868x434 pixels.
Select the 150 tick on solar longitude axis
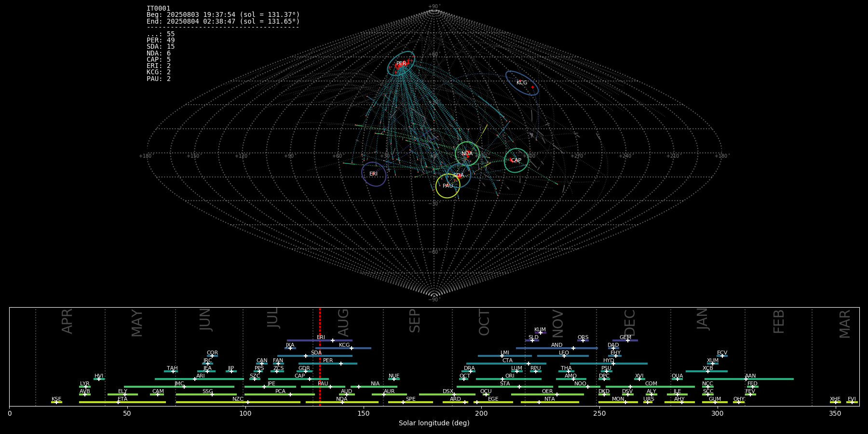(x=363, y=413)
